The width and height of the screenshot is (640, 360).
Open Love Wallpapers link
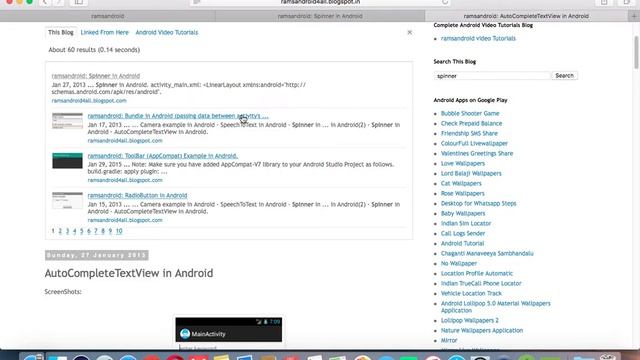(463, 163)
